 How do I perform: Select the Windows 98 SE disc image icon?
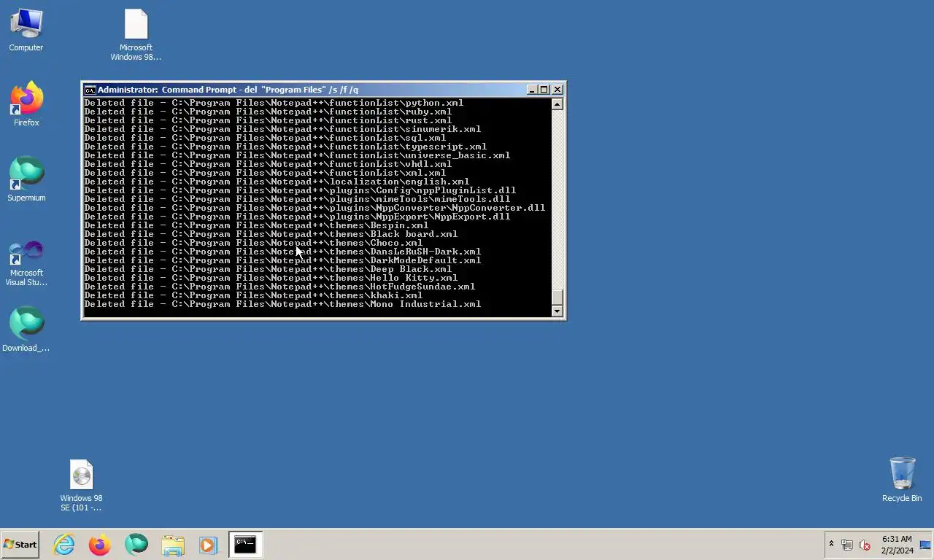coord(81,485)
